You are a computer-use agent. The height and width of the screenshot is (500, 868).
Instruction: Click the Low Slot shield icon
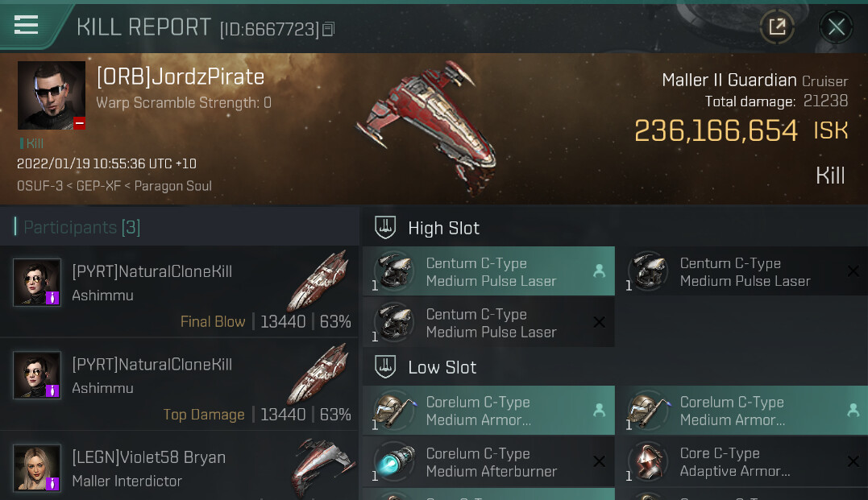pyautogui.click(x=385, y=366)
